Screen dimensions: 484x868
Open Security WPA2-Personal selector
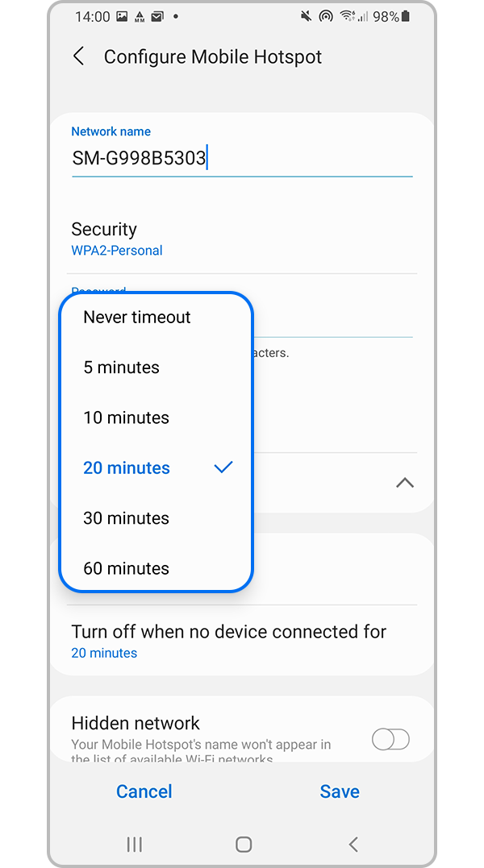coord(241,239)
